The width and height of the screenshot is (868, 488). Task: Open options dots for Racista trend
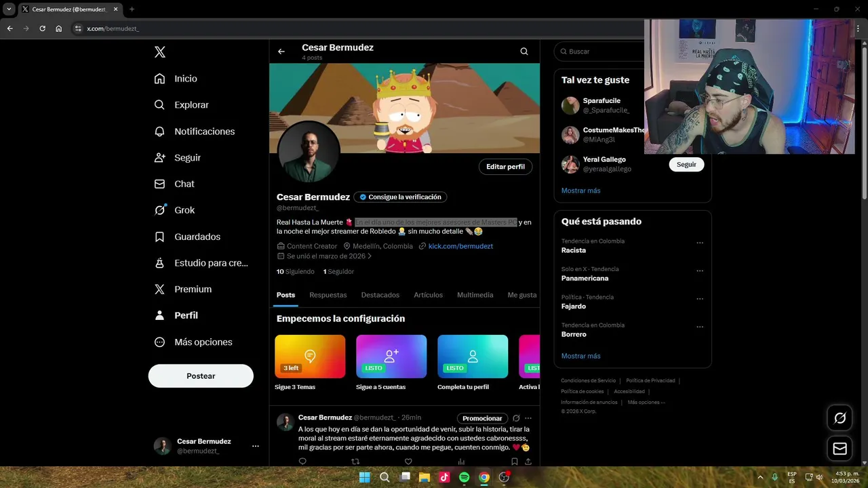click(700, 243)
